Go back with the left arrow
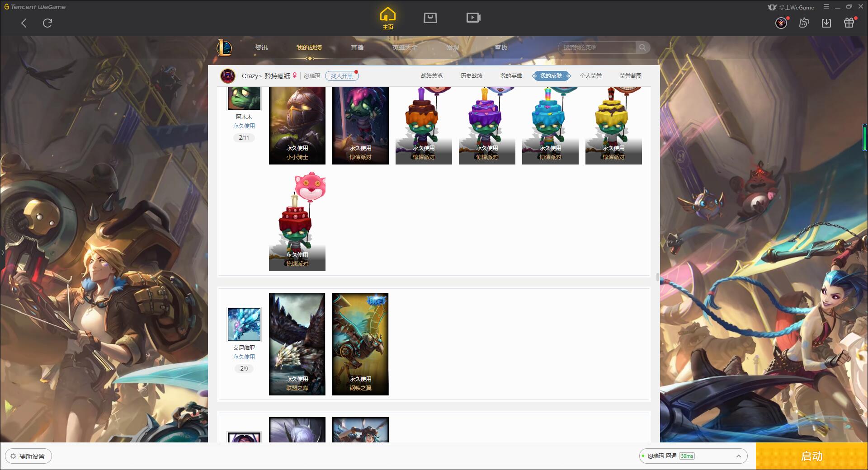This screenshot has height=470, width=868. [24, 23]
